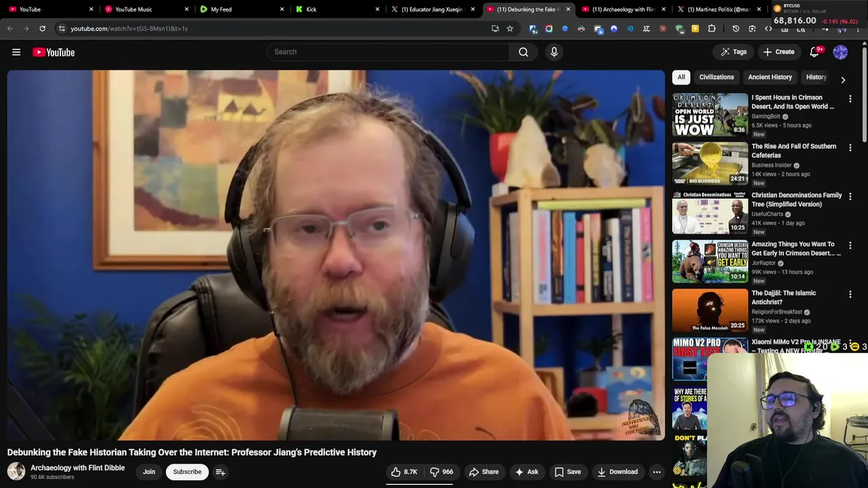Dislike the video showing 966
Viewport: 868px width, 488px height.
(x=441, y=472)
